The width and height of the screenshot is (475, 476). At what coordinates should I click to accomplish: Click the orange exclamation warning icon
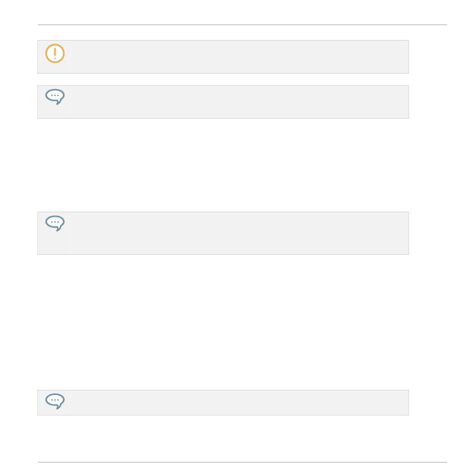click(55, 54)
